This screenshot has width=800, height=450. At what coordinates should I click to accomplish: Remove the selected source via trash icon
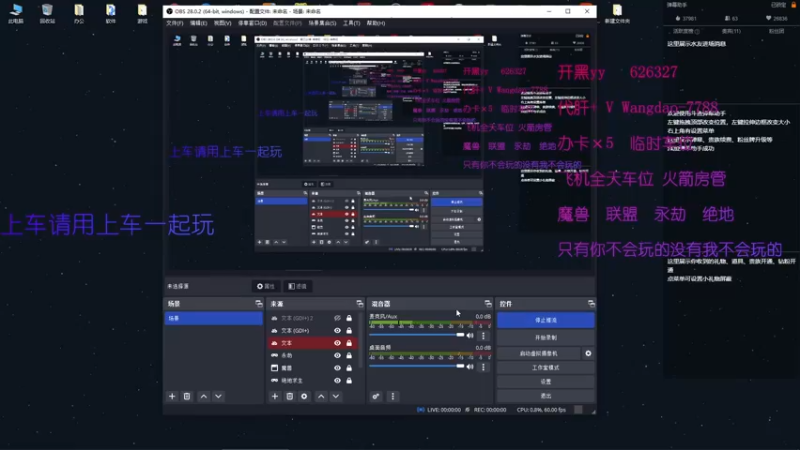(x=289, y=396)
